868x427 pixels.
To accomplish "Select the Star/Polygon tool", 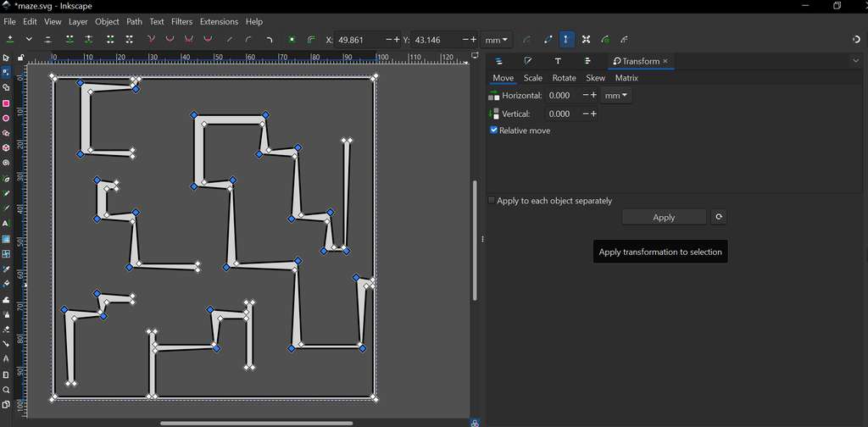I will pyautogui.click(x=6, y=133).
